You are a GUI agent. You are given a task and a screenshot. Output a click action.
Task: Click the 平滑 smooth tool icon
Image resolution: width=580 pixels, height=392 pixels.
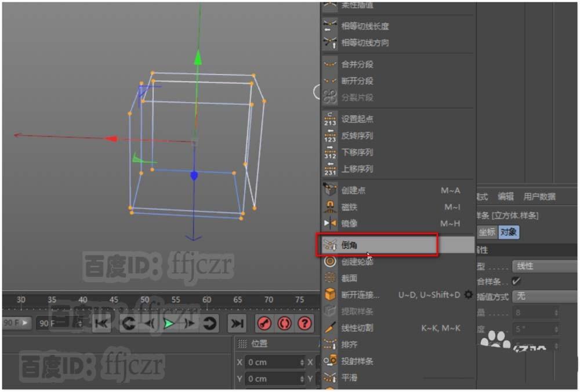click(329, 378)
